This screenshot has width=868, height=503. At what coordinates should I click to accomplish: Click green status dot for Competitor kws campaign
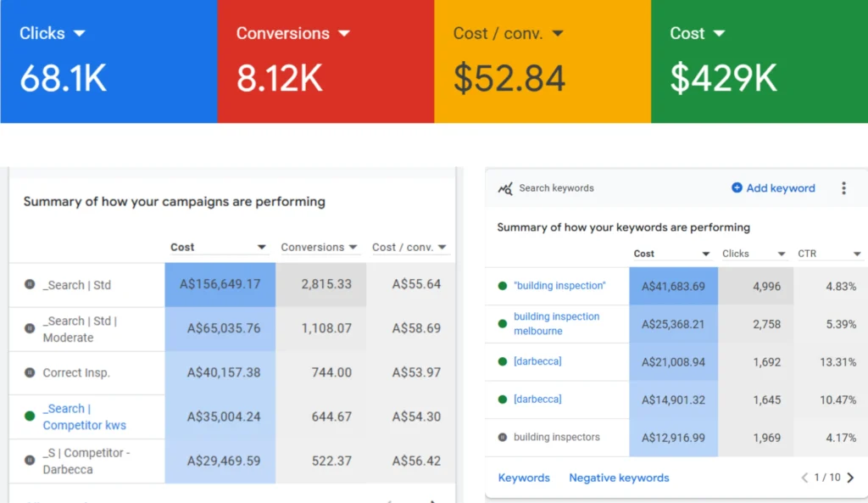tap(30, 416)
